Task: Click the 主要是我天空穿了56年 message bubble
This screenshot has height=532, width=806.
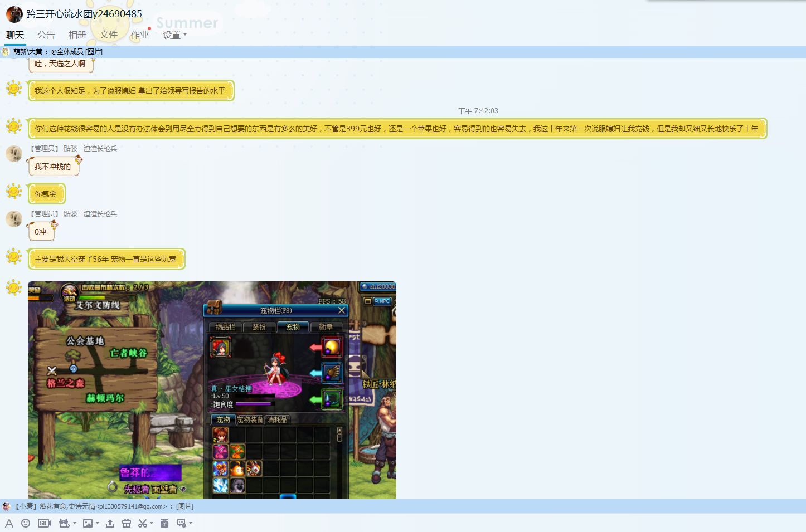Action: [106, 259]
